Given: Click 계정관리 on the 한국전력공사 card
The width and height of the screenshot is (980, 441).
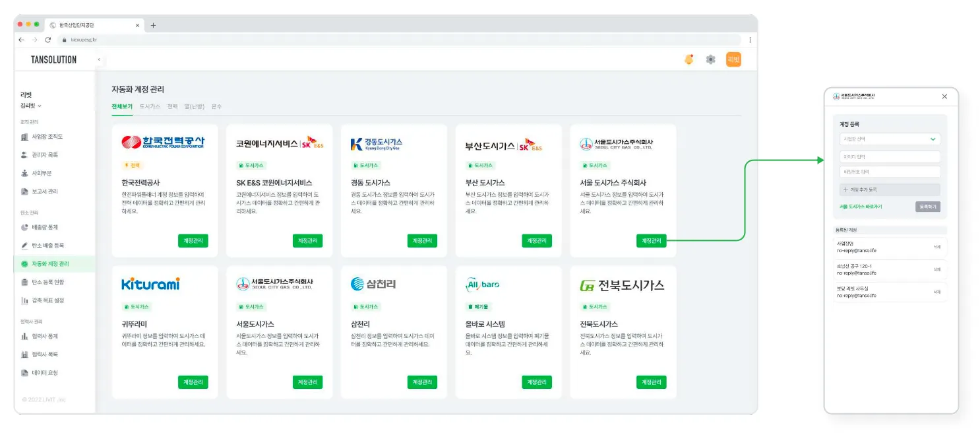Looking at the screenshot, I should tap(193, 241).
